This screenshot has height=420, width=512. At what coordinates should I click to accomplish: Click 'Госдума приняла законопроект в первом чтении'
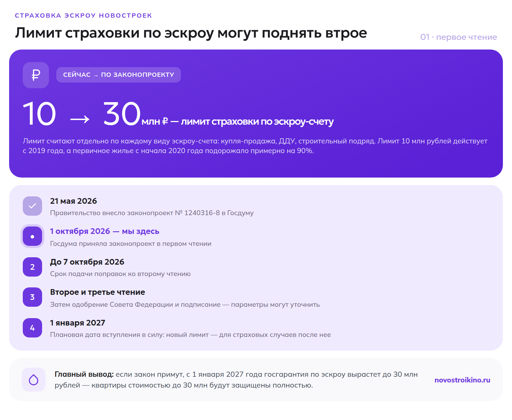131,244
